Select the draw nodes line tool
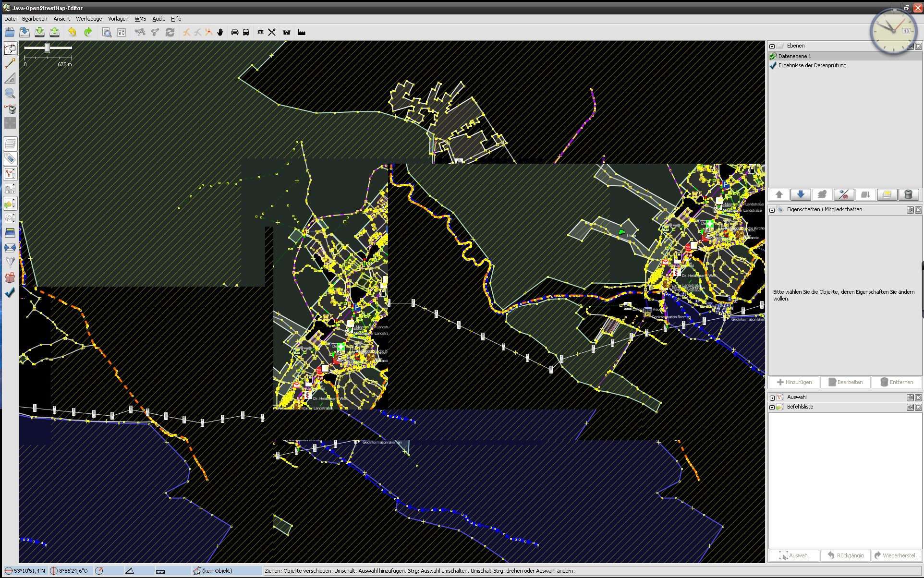924x578 pixels. pyautogui.click(x=10, y=63)
